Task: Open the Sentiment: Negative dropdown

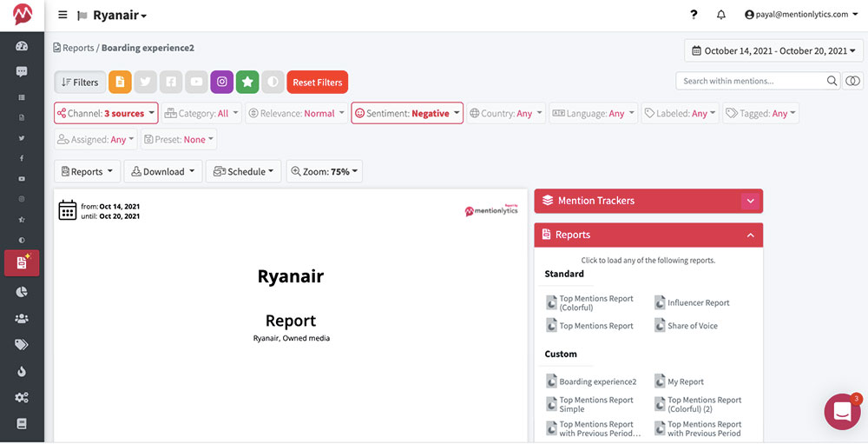Action: click(406, 113)
